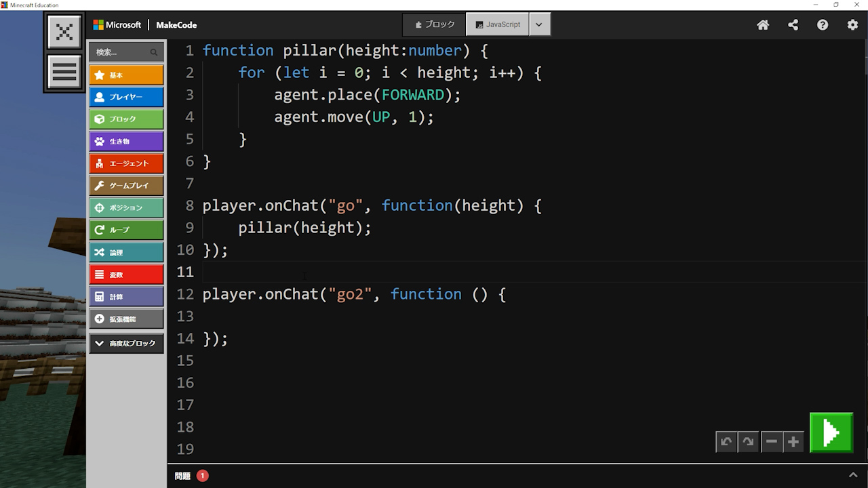Open the Share project icon

point(793,25)
